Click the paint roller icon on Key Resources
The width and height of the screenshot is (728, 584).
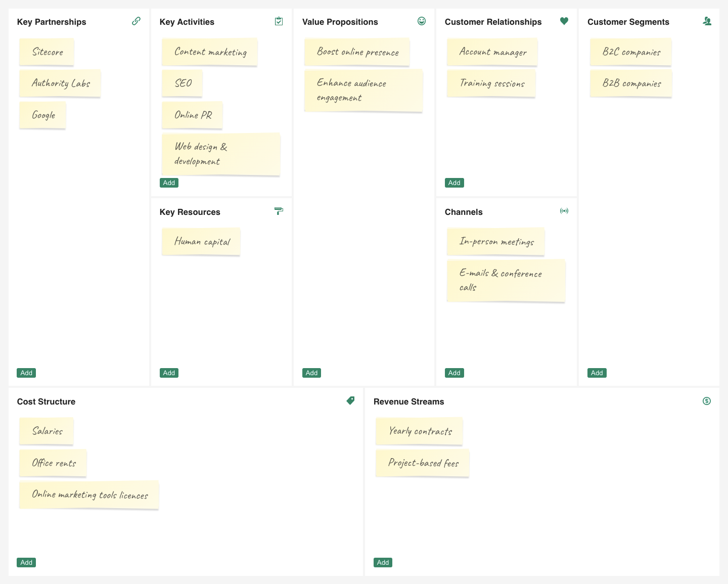pos(279,211)
